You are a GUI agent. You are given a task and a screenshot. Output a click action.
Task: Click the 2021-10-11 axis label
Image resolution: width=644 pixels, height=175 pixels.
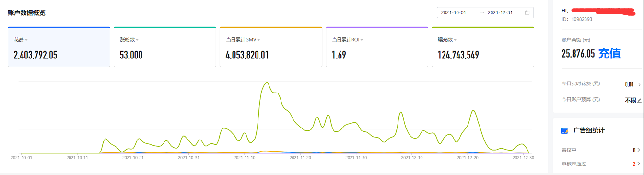[x=78, y=157]
